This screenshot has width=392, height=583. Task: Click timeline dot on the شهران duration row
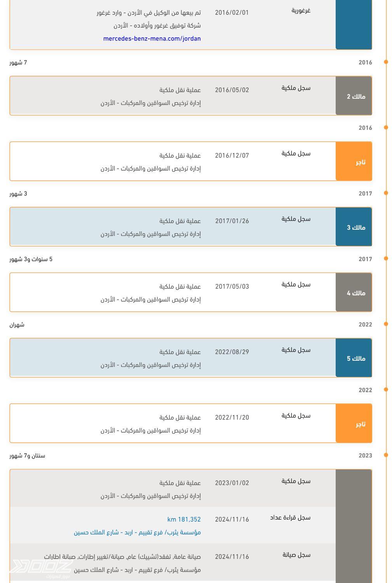click(x=386, y=324)
